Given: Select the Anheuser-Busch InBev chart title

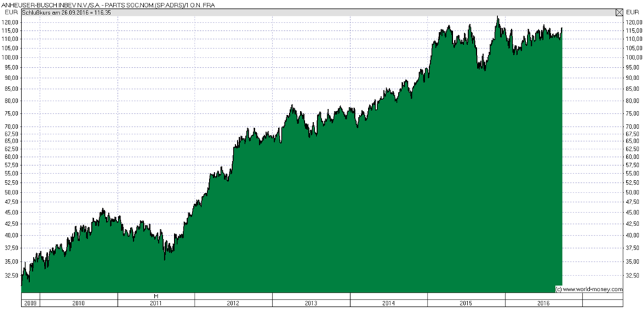Looking at the screenshot, I should [108, 5].
